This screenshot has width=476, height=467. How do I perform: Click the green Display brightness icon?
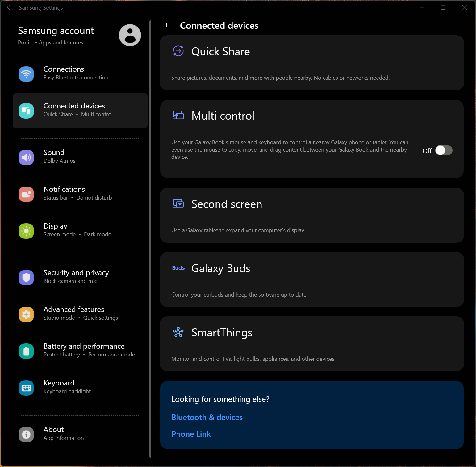[26, 231]
